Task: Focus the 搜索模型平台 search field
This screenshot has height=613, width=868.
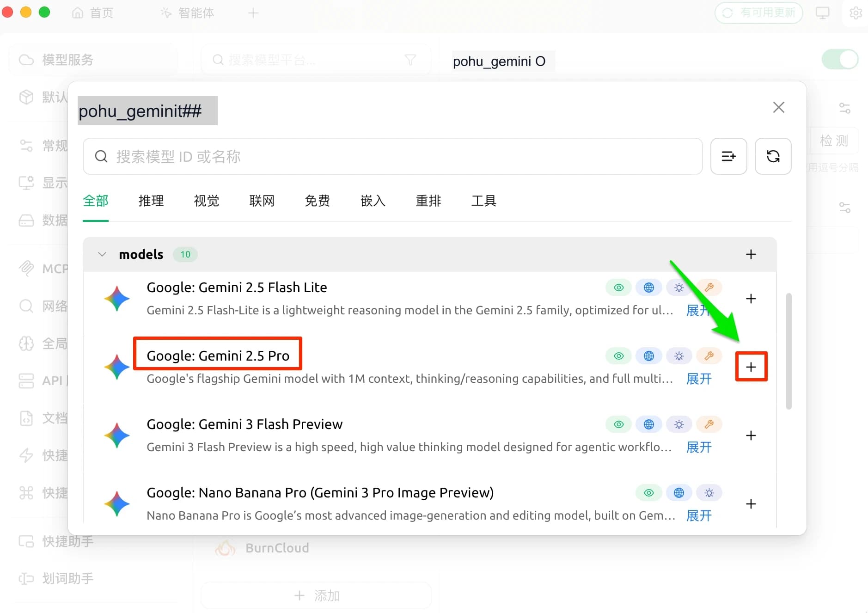Action: [316, 60]
